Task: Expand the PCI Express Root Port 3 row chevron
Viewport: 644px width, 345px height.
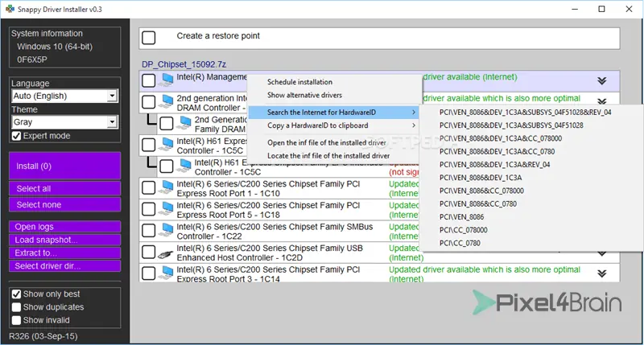Action: tap(601, 273)
